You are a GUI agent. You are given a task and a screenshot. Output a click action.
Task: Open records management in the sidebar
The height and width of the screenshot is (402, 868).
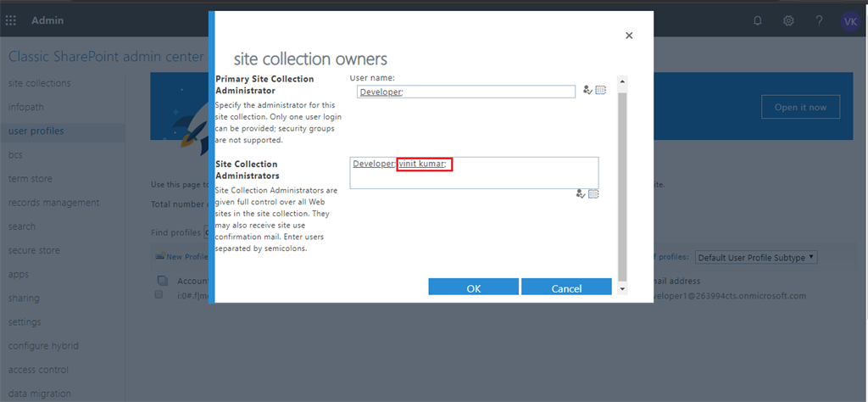(x=53, y=203)
